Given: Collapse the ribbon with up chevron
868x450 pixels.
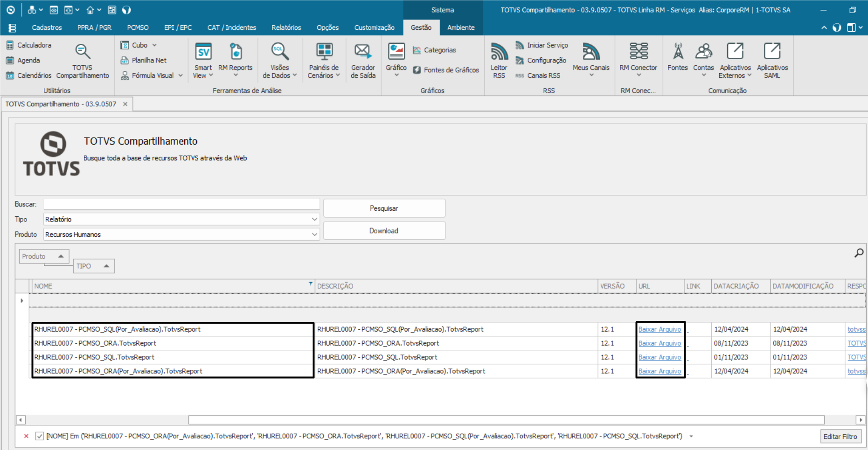Looking at the screenshot, I should (824, 28).
